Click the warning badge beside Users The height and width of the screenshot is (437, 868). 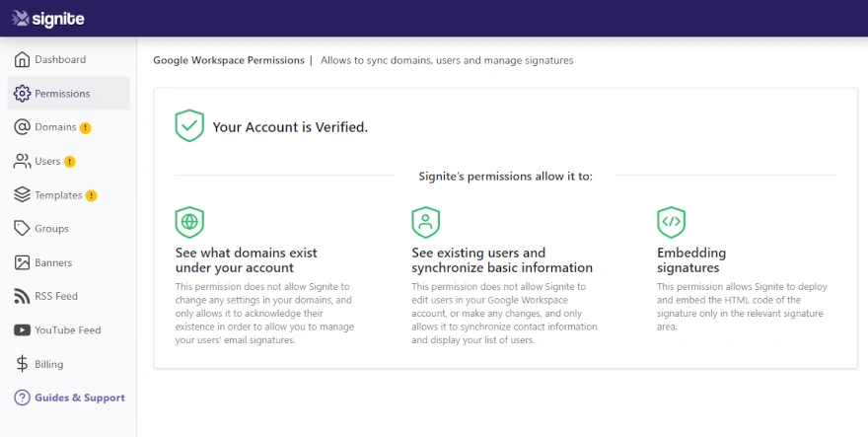(x=70, y=162)
